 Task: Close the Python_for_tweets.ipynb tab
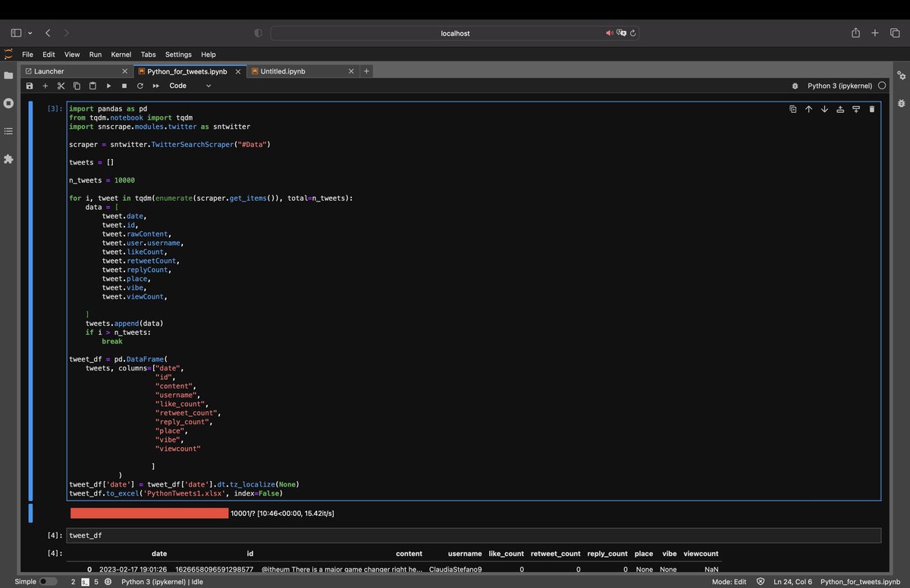pyautogui.click(x=238, y=71)
